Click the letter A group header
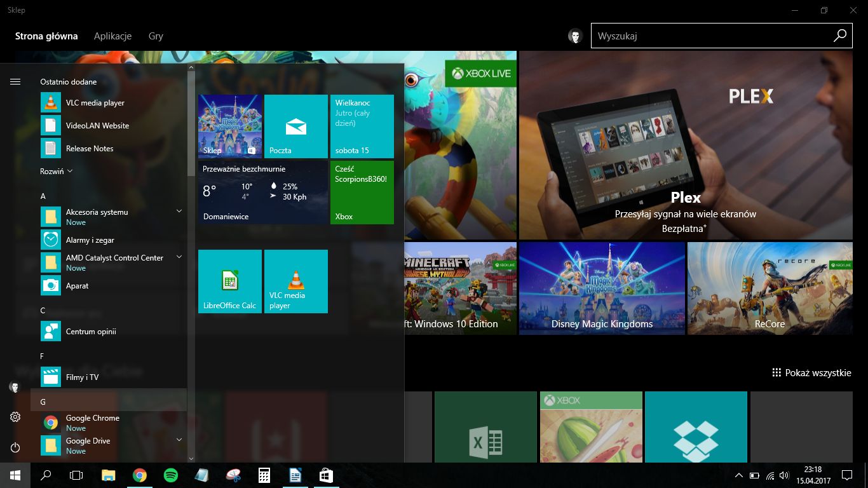868x488 pixels. [108, 196]
